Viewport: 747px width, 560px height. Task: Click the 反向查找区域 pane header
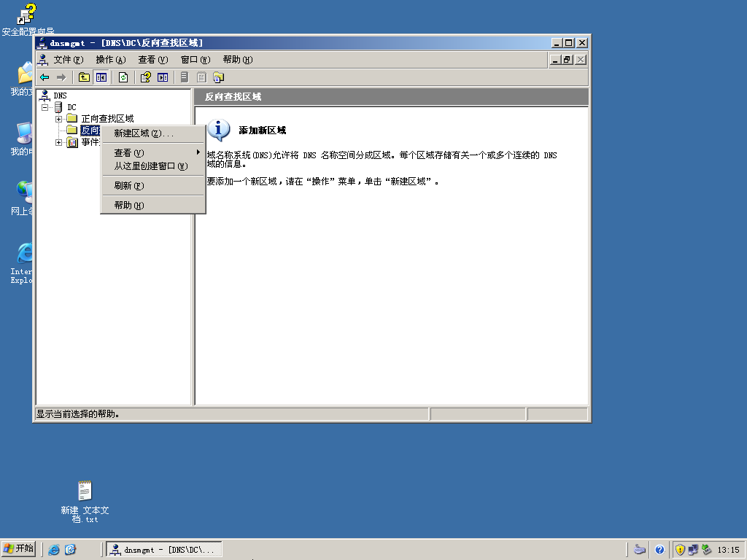coord(392,97)
